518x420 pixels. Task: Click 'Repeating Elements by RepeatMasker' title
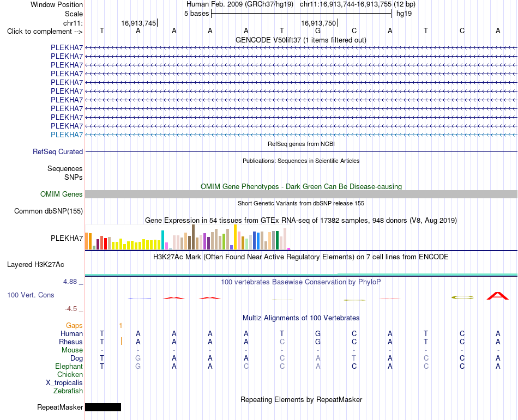(x=301, y=400)
